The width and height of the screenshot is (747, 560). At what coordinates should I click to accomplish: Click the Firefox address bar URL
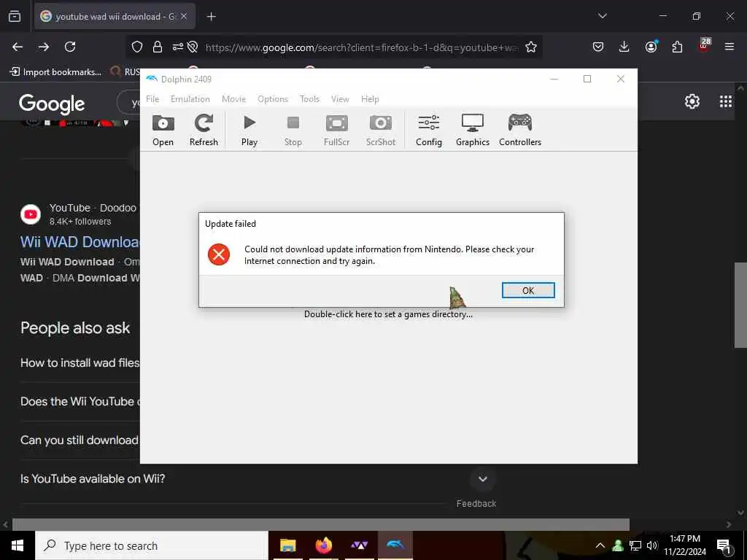[x=361, y=47]
